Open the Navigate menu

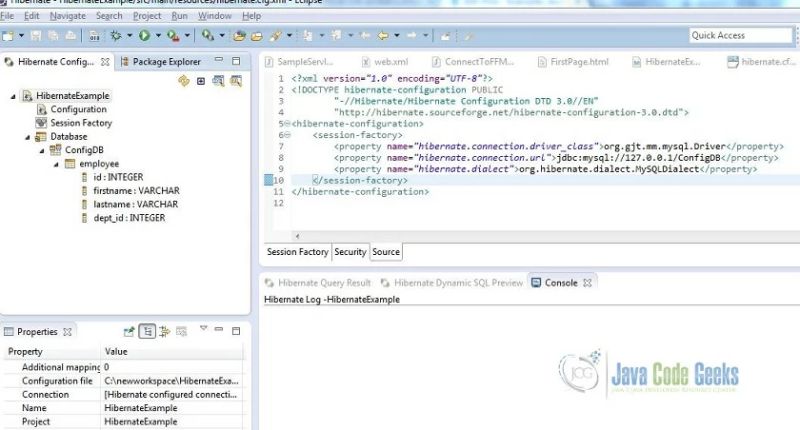68,16
